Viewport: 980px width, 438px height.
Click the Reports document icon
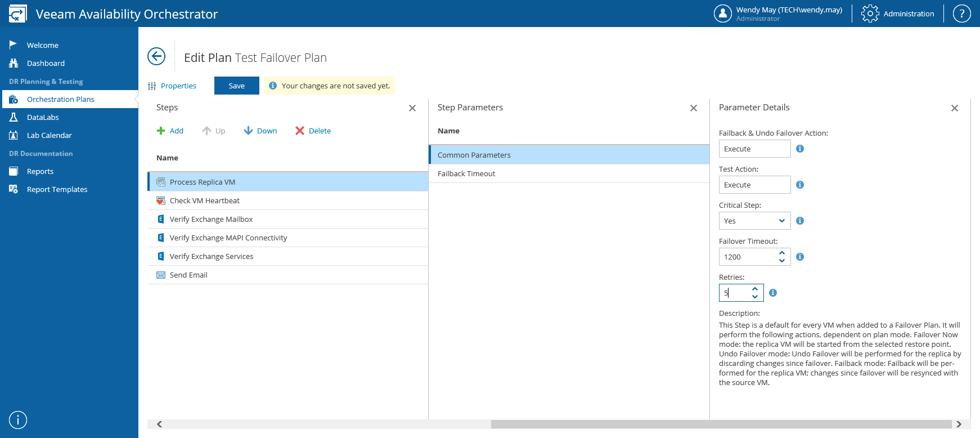pos(14,171)
